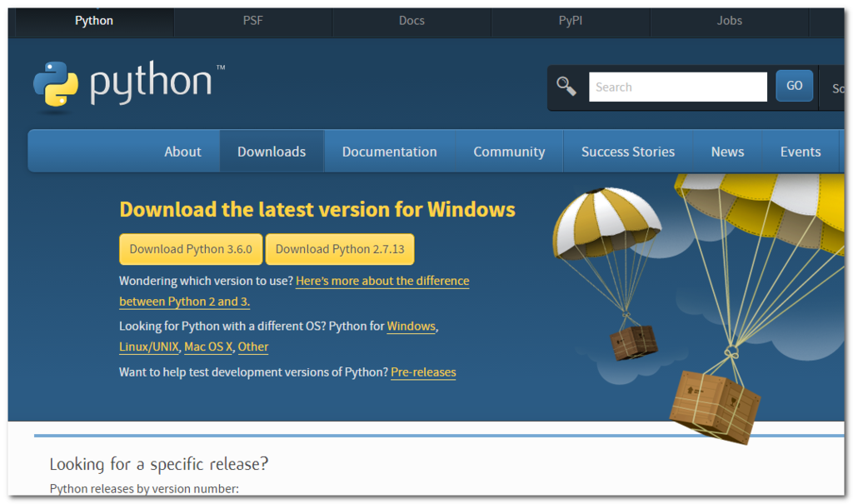Click Download Python 2.7.13 button
The width and height of the screenshot is (853, 504).
click(340, 249)
